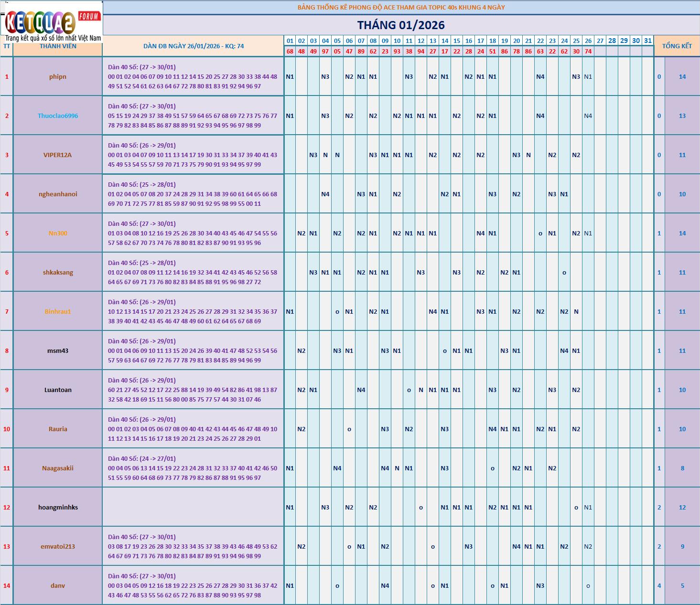The image size is (700, 605).
Task: Click the ngheanhanoi member cell
Action: coord(58,194)
